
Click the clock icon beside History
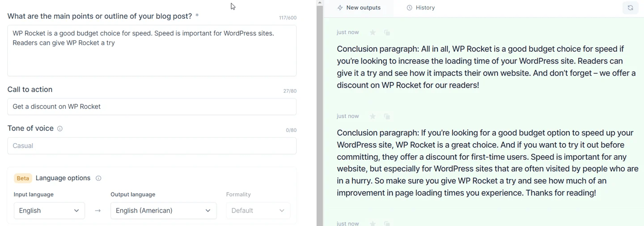click(x=409, y=8)
